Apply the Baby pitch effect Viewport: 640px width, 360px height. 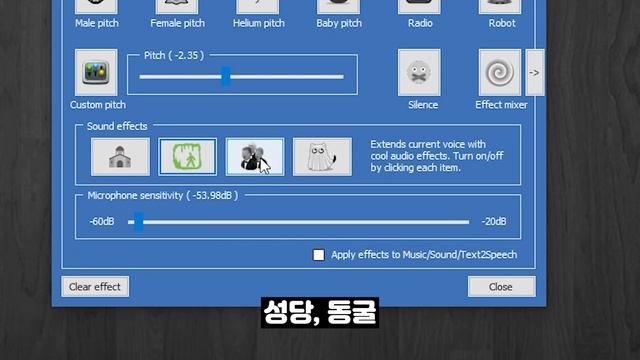click(339, 6)
